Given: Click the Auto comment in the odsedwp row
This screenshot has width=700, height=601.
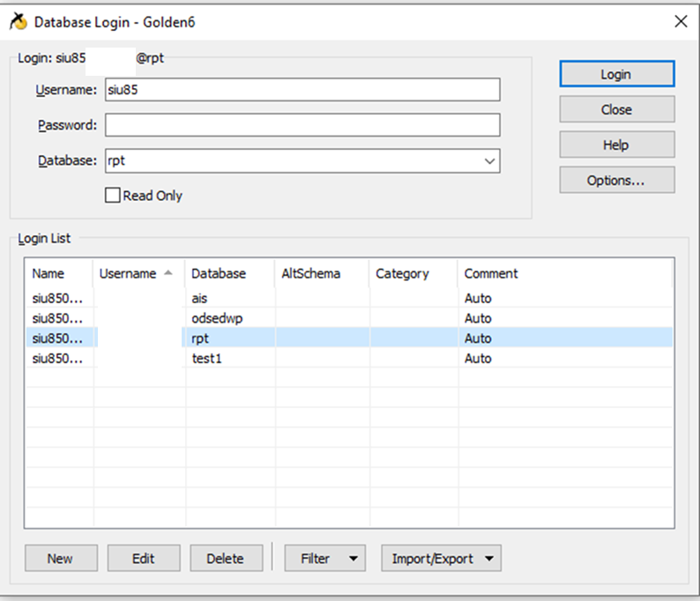Looking at the screenshot, I should [478, 318].
